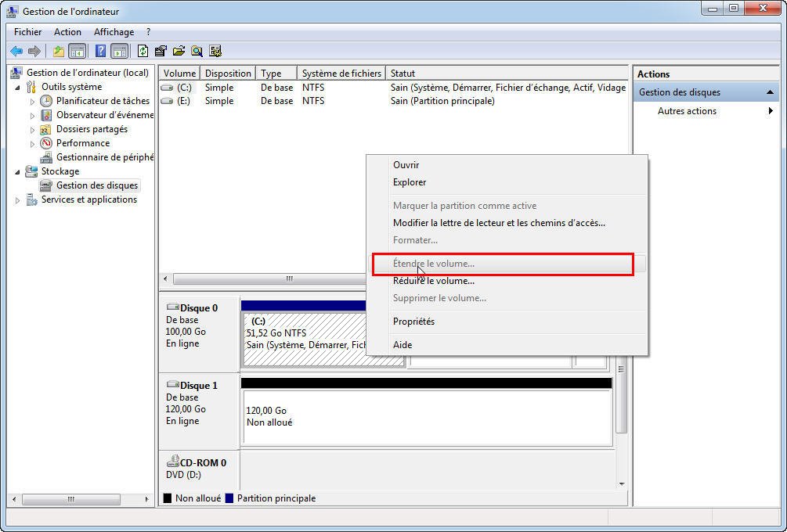This screenshot has height=532, width=787.
Task: Click the Disposition column header
Action: coord(228,74)
